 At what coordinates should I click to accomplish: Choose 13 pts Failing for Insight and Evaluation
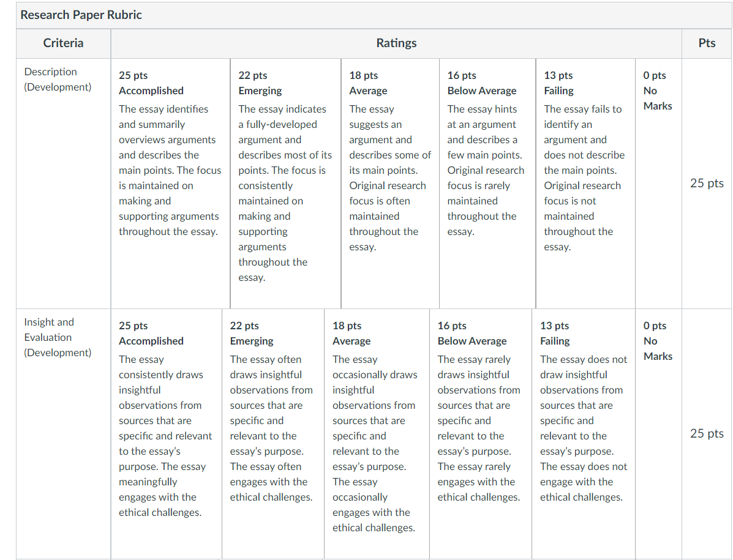(584, 434)
